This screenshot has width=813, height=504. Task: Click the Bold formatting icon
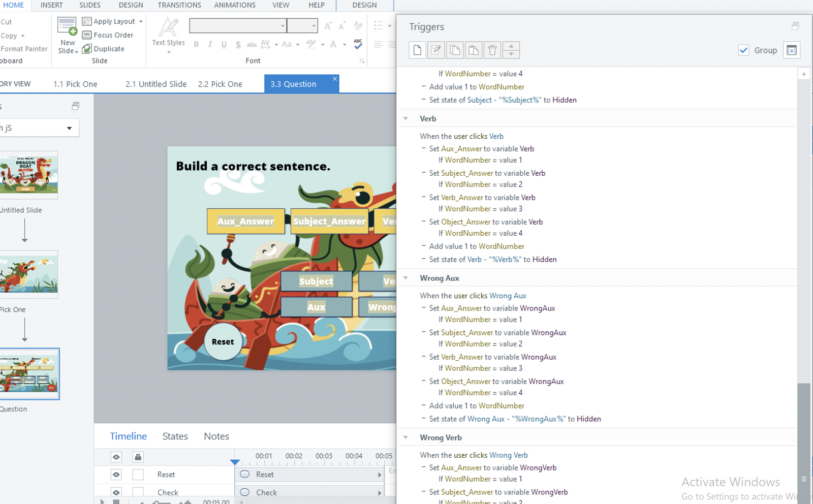tap(196, 45)
